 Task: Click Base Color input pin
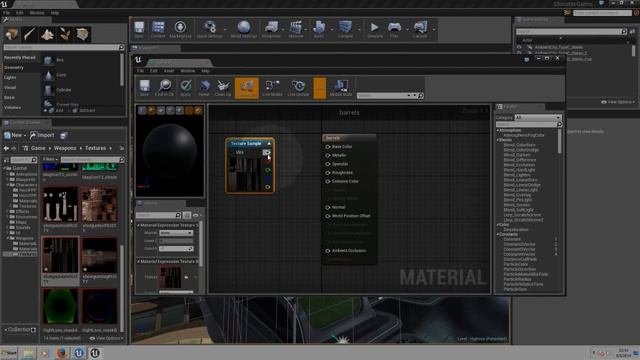tap(328, 147)
